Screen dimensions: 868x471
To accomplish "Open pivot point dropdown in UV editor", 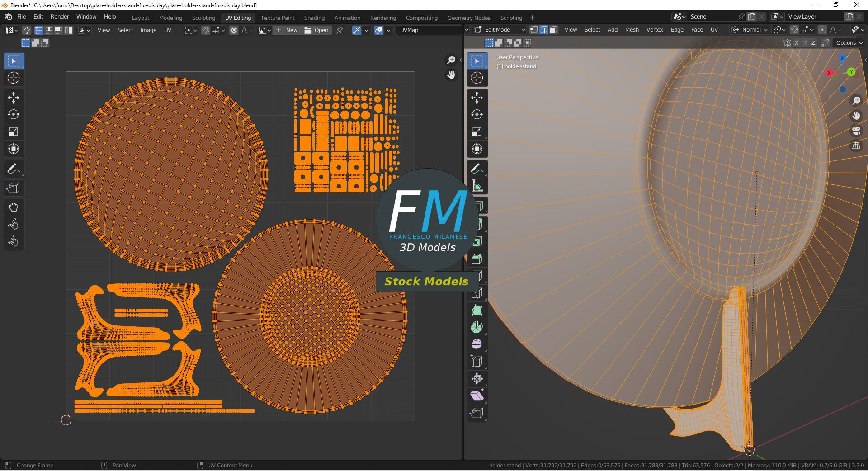I will (191, 30).
